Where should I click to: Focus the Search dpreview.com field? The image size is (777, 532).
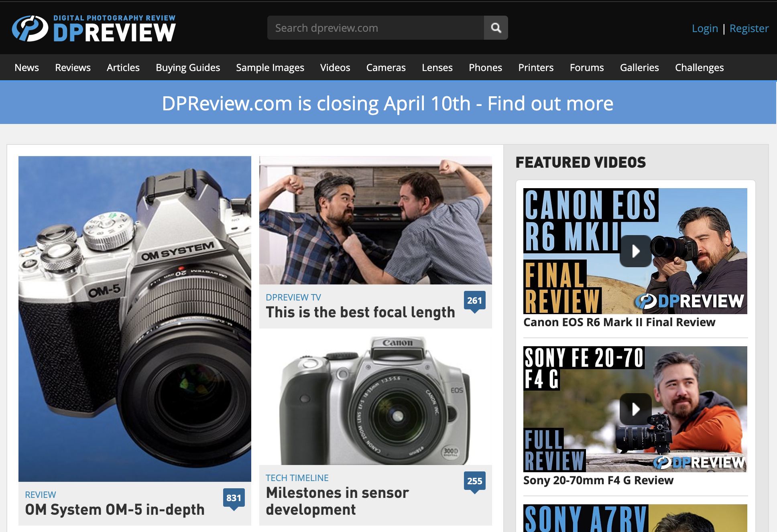pos(376,28)
